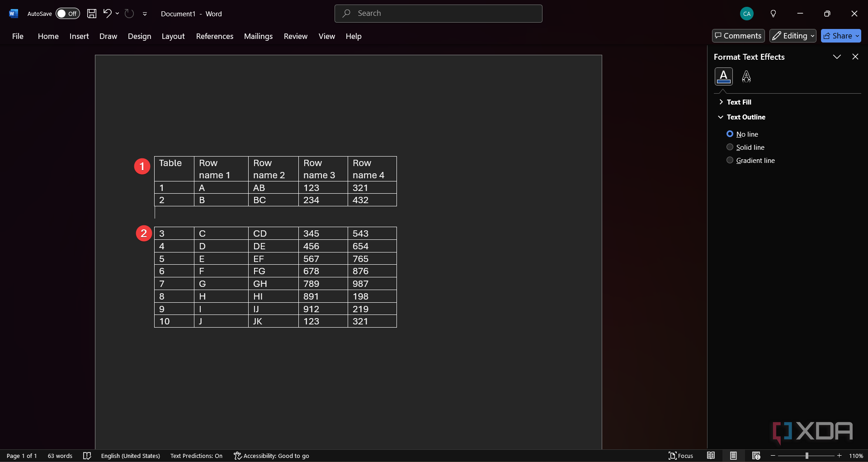The height and width of the screenshot is (462, 868).
Task: Check Accessibility: Good to go status
Action: (271, 456)
